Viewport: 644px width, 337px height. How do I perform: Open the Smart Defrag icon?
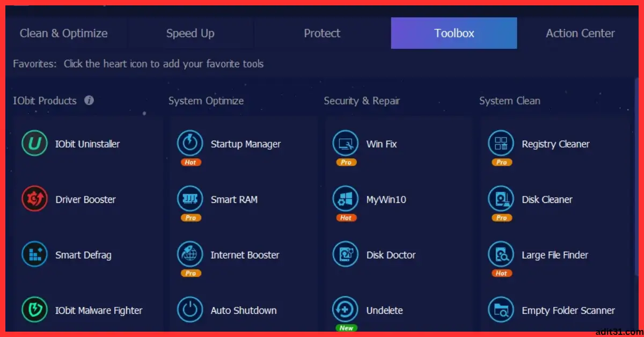tap(34, 254)
